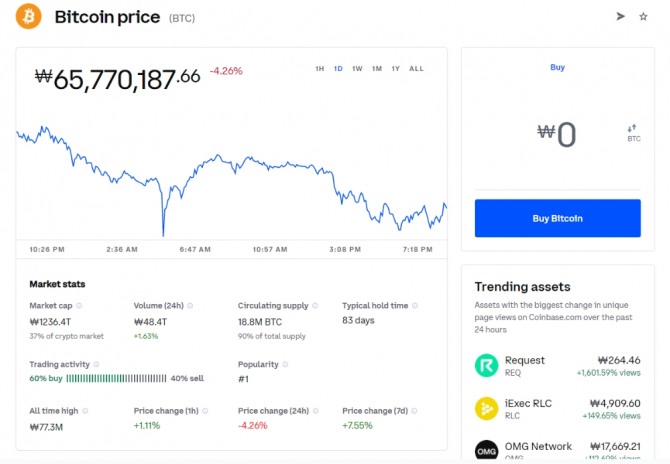The image size is (670, 464).
Task: Select the 1H chart timeframe
Action: click(x=320, y=69)
